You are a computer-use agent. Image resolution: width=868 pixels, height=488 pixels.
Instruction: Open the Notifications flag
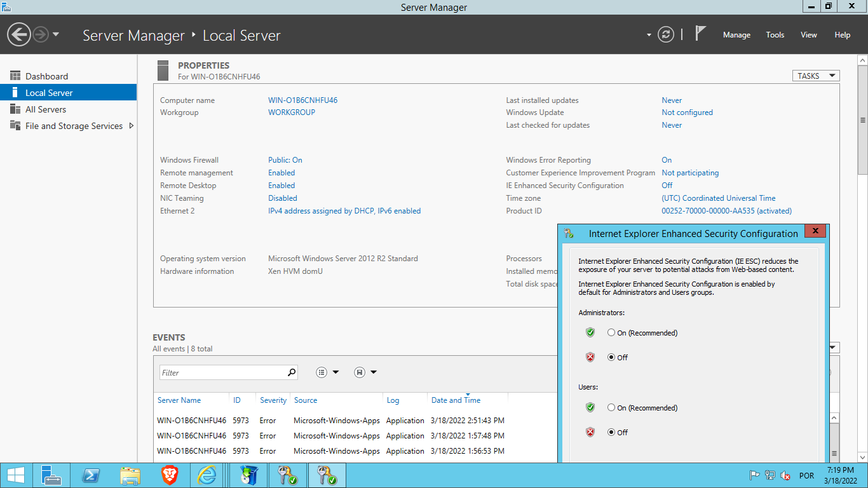click(x=700, y=34)
